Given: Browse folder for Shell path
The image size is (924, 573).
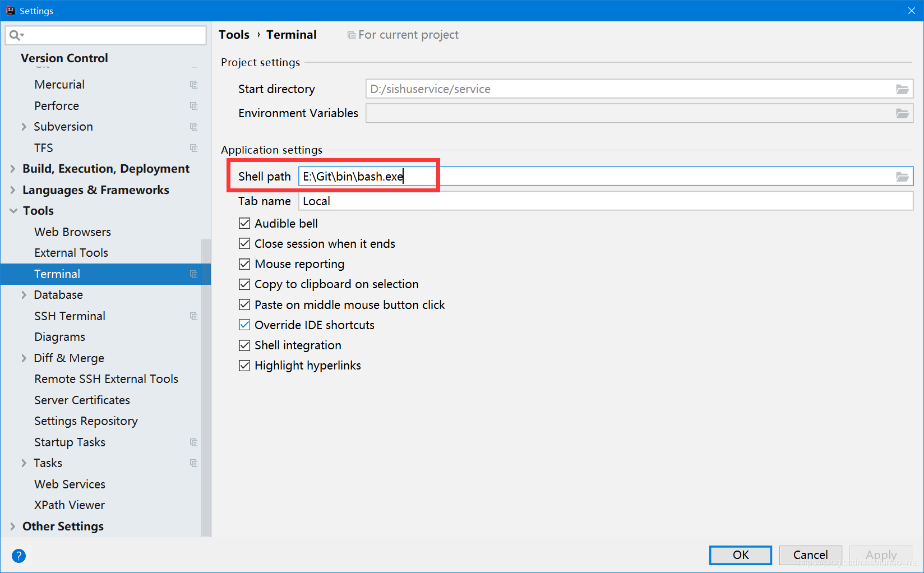Looking at the screenshot, I should (902, 177).
